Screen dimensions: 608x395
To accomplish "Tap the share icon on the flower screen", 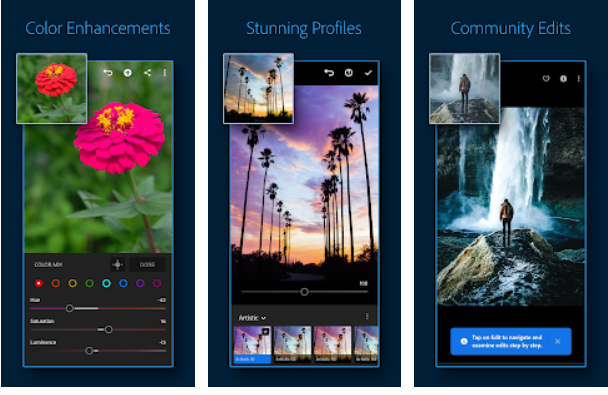I will 147,72.
